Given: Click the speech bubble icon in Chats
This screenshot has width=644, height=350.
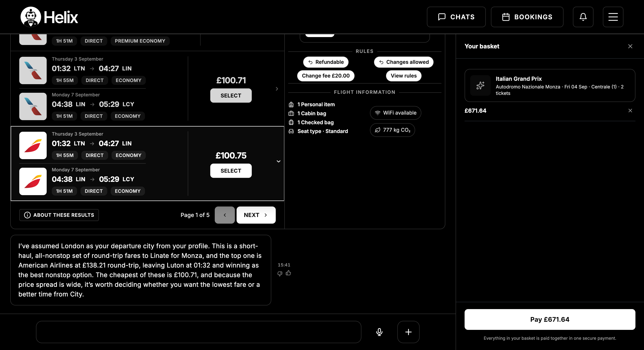Looking at the screenshot, I should [x=442, y=17].
